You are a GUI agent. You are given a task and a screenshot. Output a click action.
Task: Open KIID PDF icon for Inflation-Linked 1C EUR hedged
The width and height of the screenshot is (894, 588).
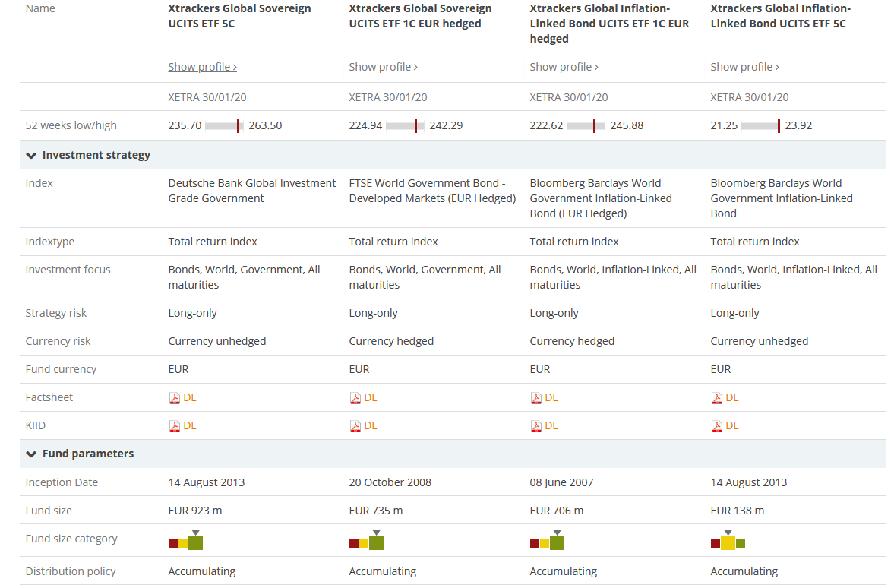[x=535, y=425]
